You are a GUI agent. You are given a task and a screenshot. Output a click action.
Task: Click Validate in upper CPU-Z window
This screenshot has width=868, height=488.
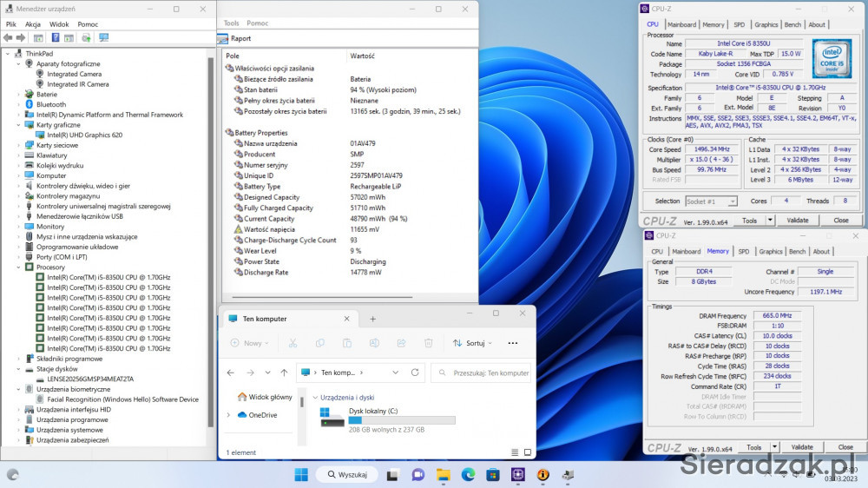[798, 221]
